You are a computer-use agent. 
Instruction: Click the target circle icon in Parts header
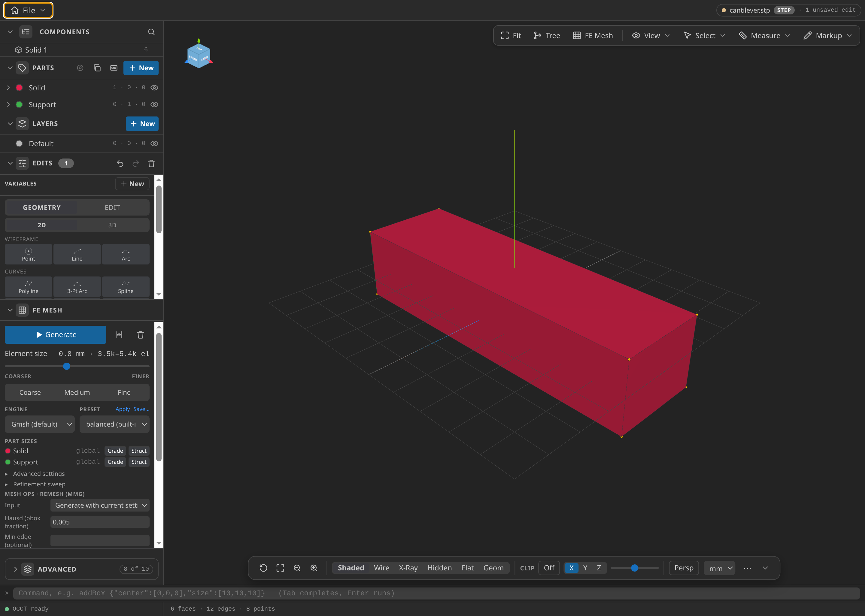pyautogui.click(x=80, y=68)
